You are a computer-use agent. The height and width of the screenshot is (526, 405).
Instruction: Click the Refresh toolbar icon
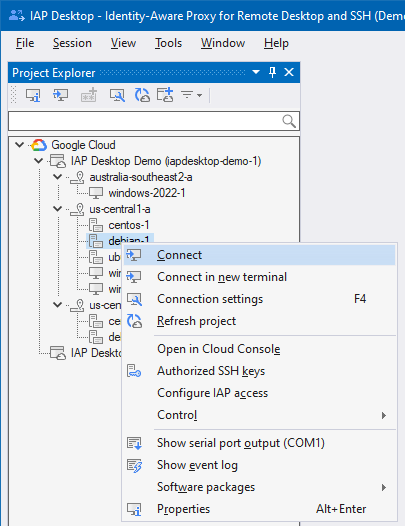point(142,95)
